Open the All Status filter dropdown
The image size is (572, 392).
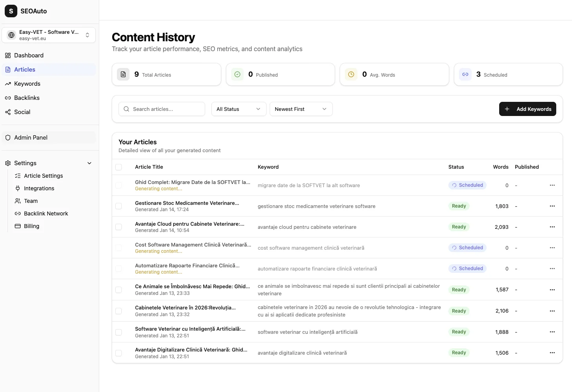pos(238,109)
